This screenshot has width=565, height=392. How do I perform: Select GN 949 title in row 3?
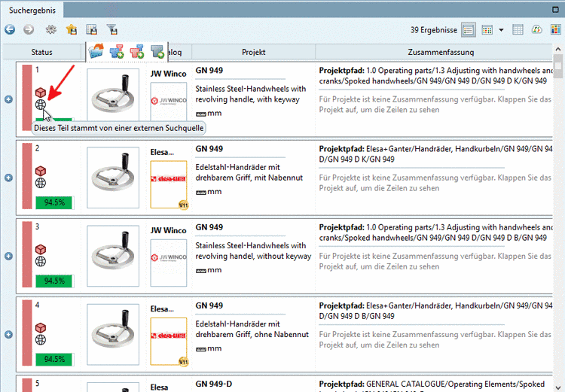(209, 227)
